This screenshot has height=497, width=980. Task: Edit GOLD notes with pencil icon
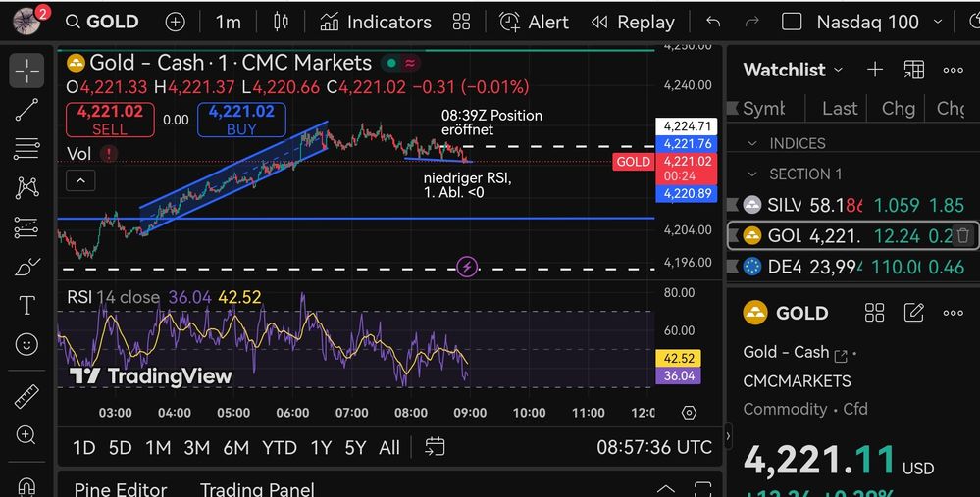913,312
